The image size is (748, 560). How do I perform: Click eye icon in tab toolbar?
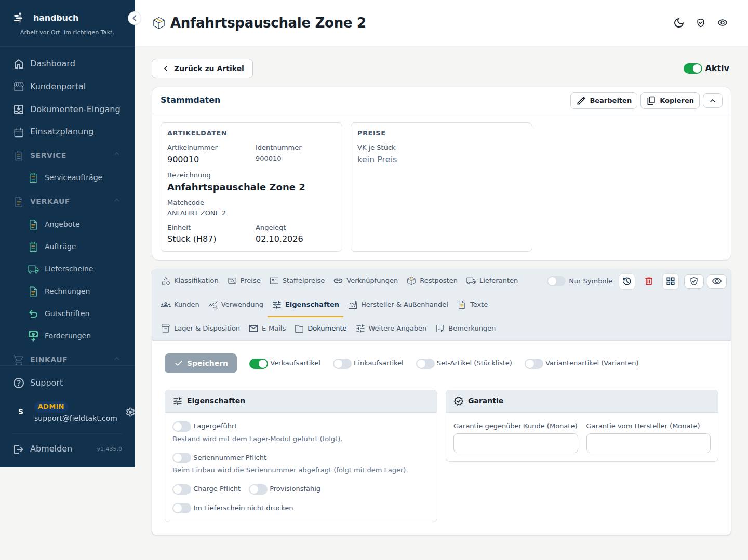pos(717,281)
